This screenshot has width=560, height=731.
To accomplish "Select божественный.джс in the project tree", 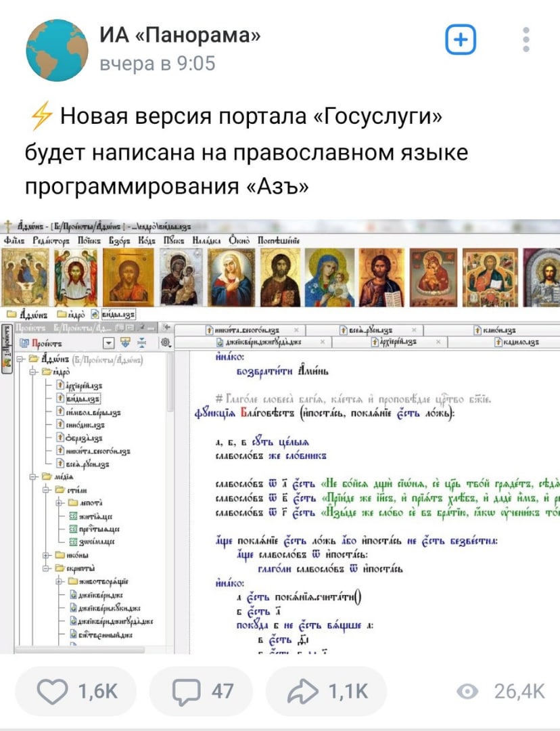I will point(101,634).
